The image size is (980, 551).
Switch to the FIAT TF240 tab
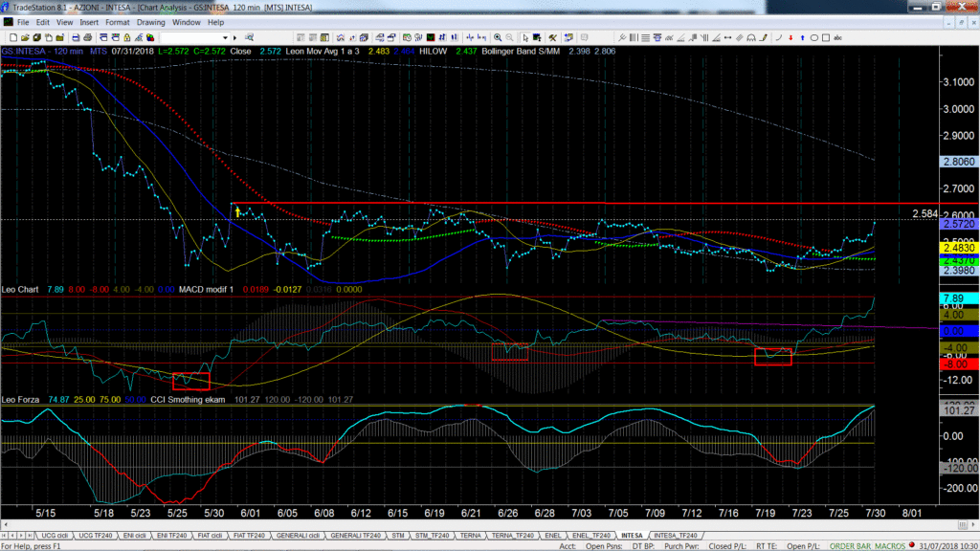tap(249, 536)
